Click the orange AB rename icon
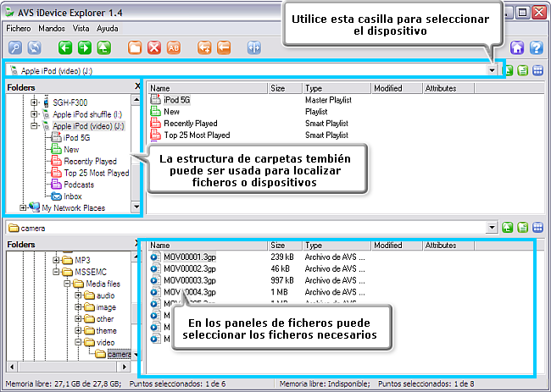 click(x=174, y=47)
